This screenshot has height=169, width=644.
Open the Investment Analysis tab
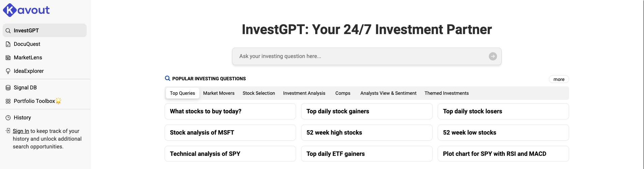304,93
